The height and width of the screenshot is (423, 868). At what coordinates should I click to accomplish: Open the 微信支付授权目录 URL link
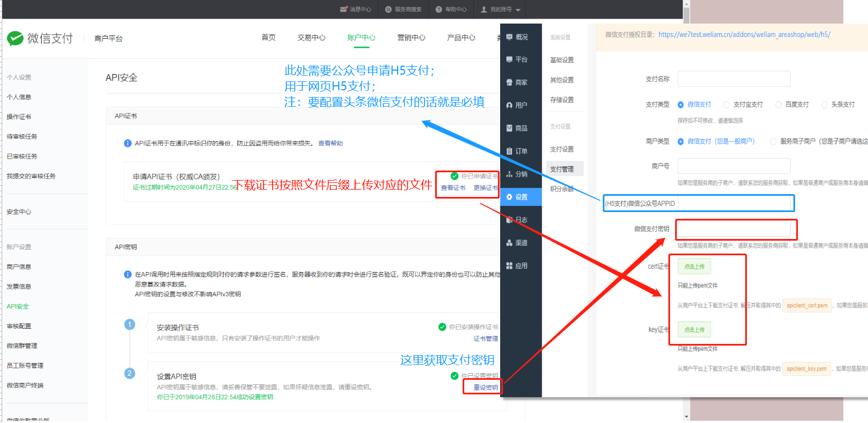tap(744, 34)
